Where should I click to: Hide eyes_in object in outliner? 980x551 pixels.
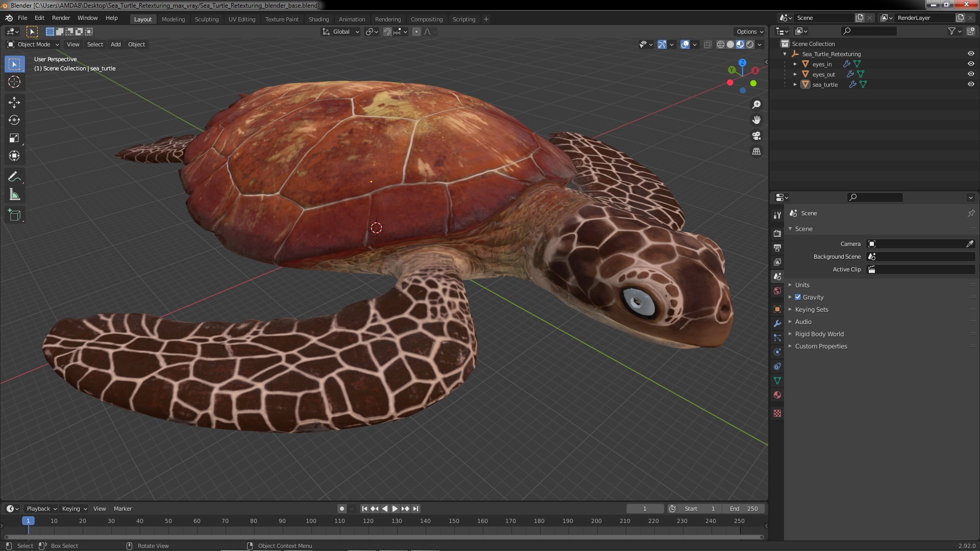tap(971, 64)
